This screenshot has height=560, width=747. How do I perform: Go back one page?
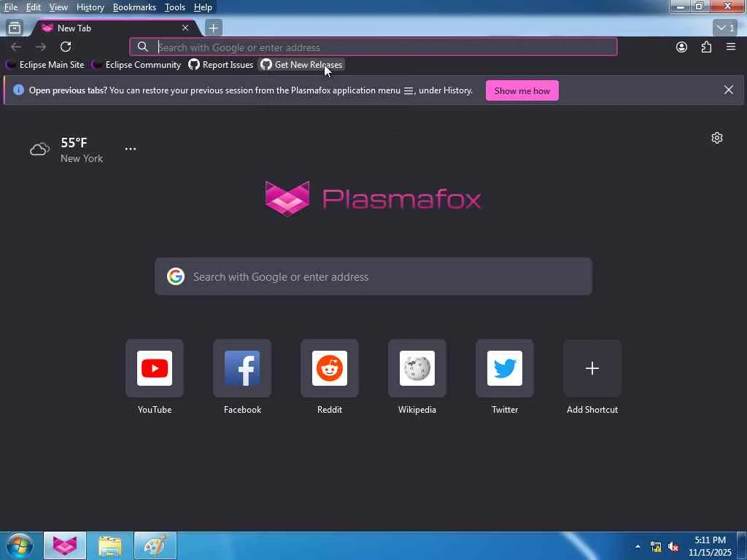click(16, 47)
